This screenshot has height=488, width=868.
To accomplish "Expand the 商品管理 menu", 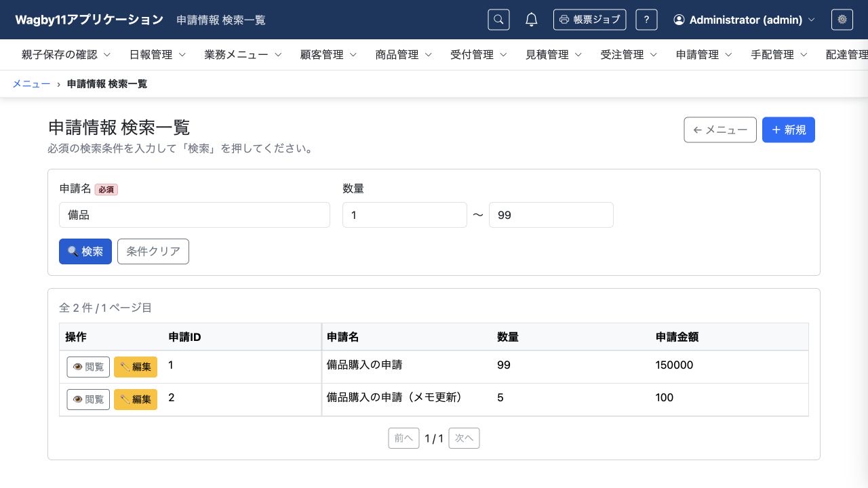I will (x=403, y=55).
